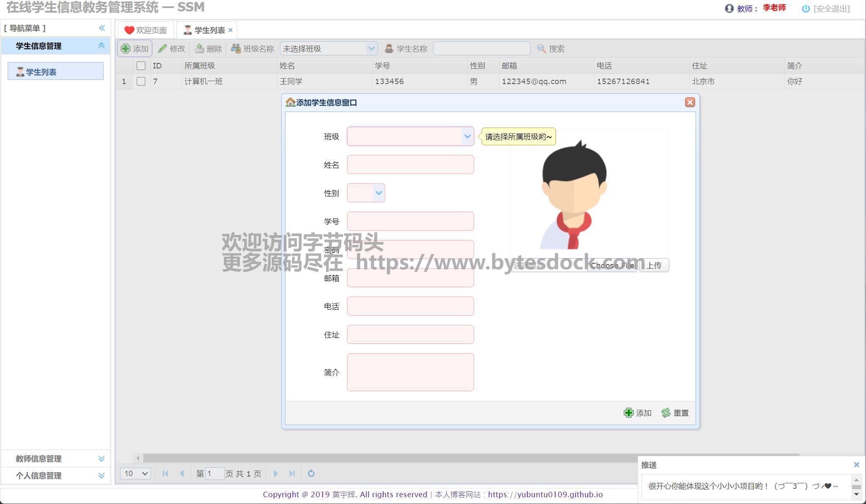Click the Delete (删除) toolbar icon

click(x=199, y=49)
